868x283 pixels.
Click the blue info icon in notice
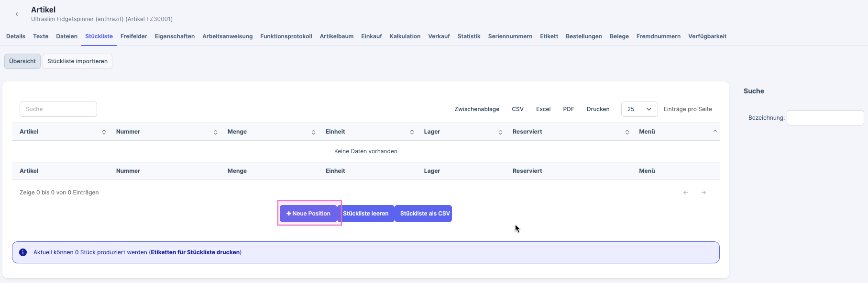tap(23, 252)
